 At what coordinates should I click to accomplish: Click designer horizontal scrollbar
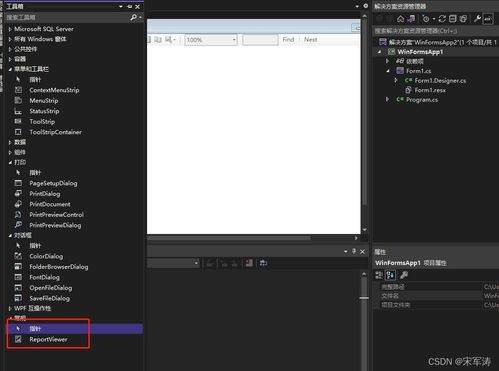coord(229,238)
